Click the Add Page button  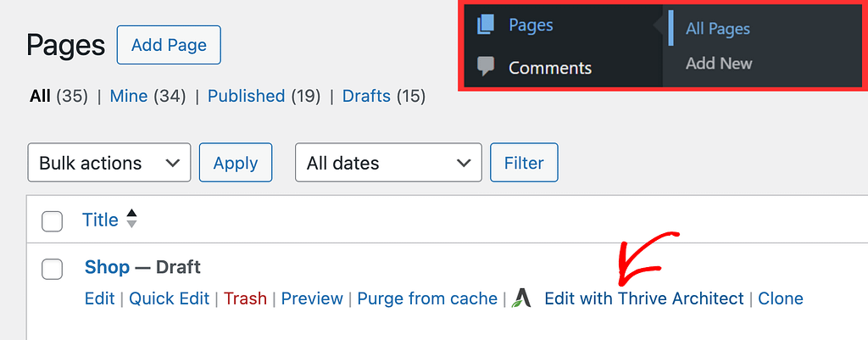pyautogui.click(x=169, y=45)
